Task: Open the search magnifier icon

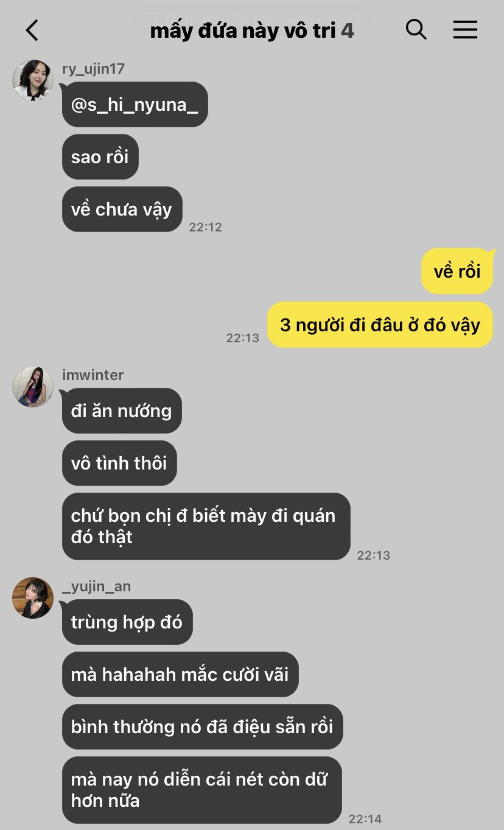Action: [416, 29]
